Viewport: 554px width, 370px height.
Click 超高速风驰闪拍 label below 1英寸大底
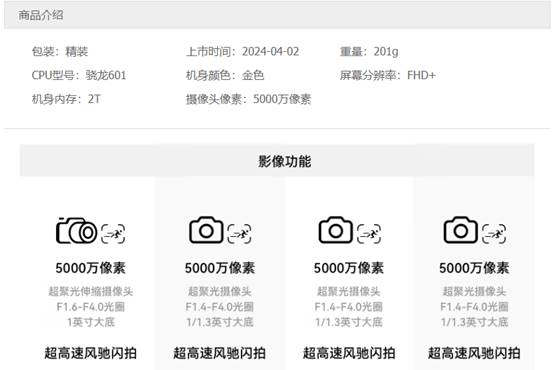pos(90,353)
